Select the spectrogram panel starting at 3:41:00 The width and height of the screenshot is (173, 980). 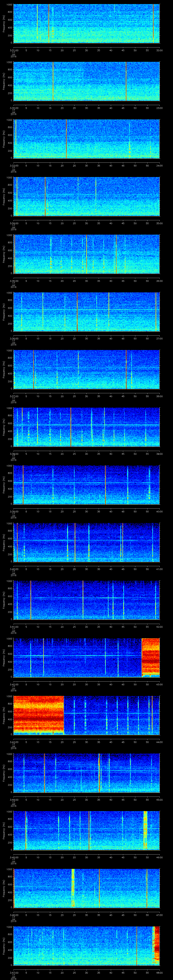[x=87, y=600]
